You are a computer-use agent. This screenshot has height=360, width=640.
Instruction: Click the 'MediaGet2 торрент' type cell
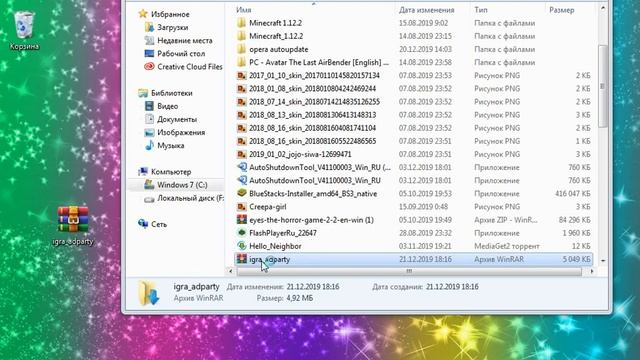pos(507,246)
